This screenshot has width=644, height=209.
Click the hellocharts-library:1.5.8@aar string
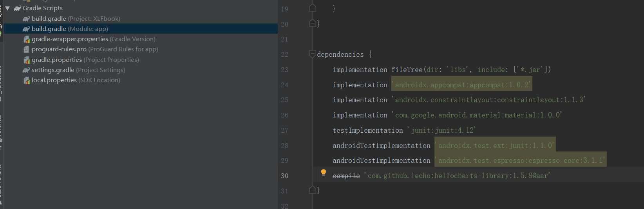(457, 176)
